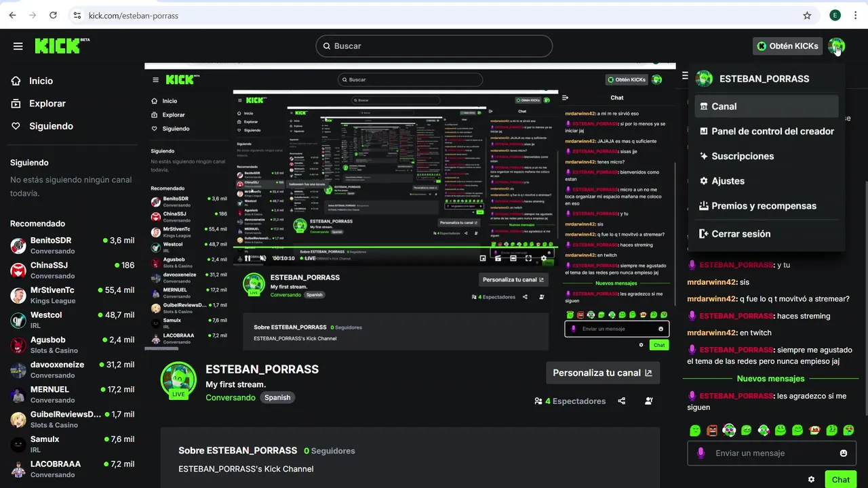
Task: Open chat settings gear icon
Action: click(x=812, y=479)
